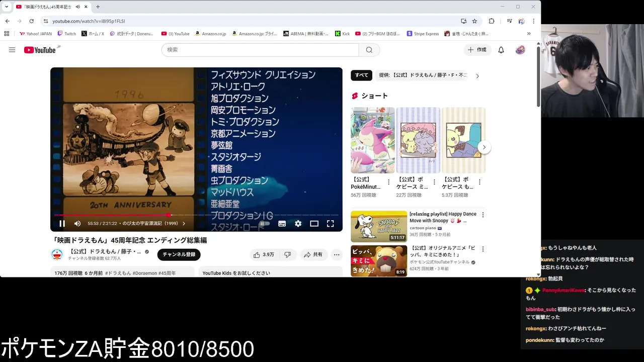
Task: Subscribe using チャンネル登録 button
Action: [x=179, y=254]
